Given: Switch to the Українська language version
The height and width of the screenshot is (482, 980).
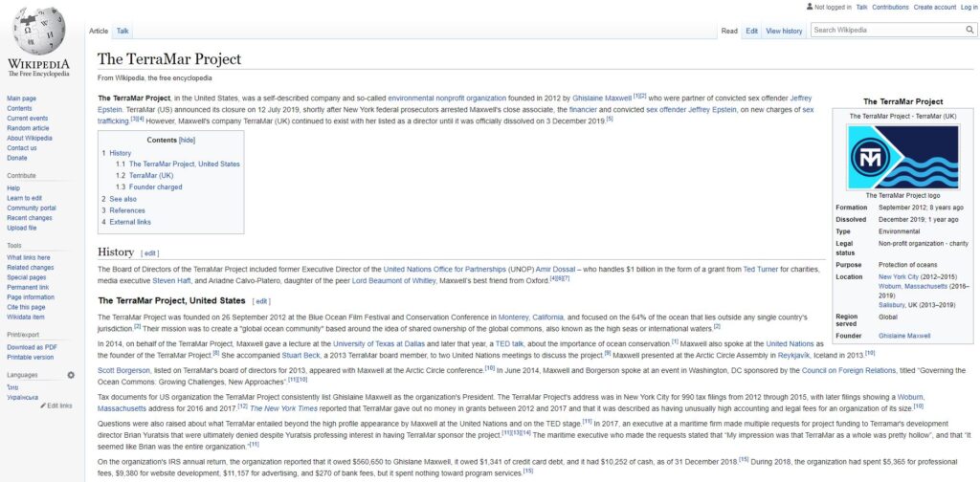Looking at the screenshot, I should coord(23,397).
